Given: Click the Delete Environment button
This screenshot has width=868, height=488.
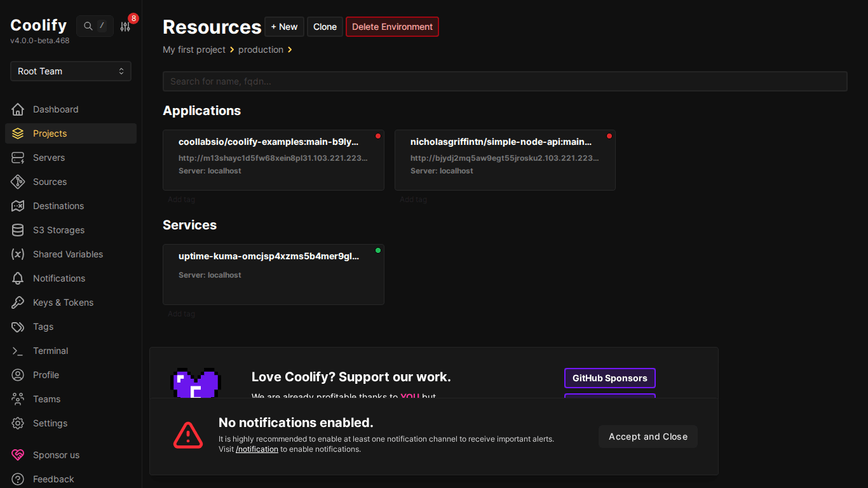Looking at the screenshot, I should (x=392, y=27).
